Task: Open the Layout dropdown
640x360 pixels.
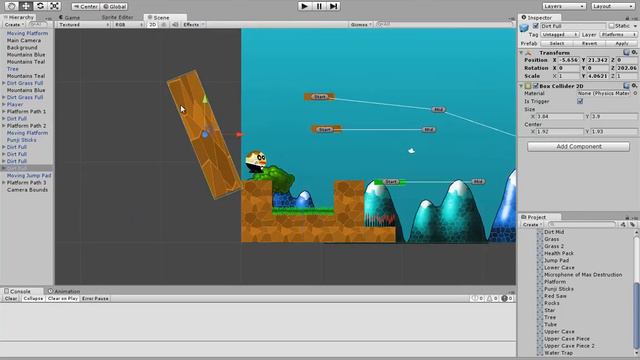Action: (x=613, y=6)
